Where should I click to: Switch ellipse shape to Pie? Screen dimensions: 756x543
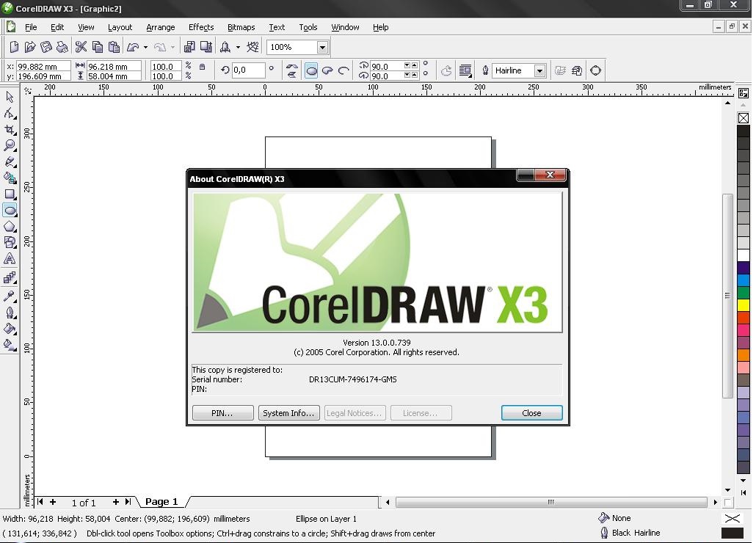tap(327, 70)
